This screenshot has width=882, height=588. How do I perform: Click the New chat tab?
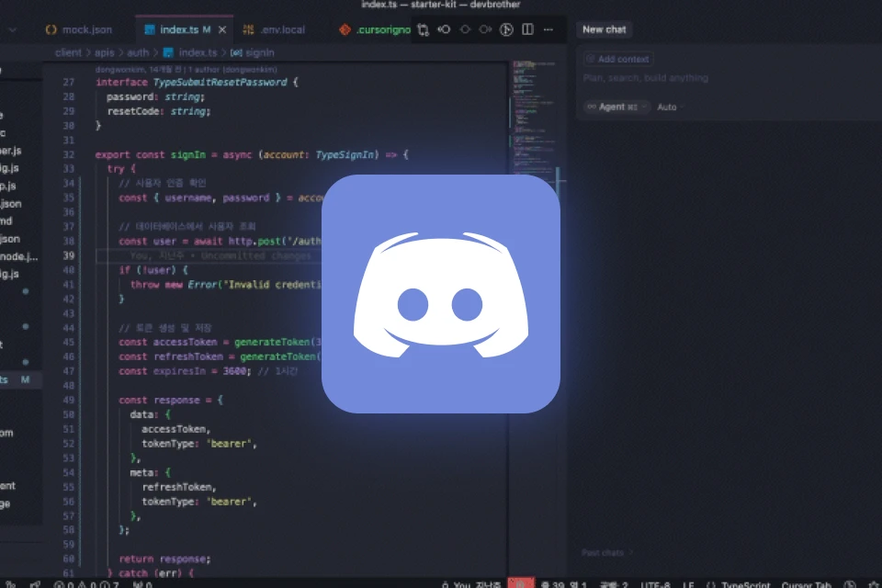(x=605, y=29)
